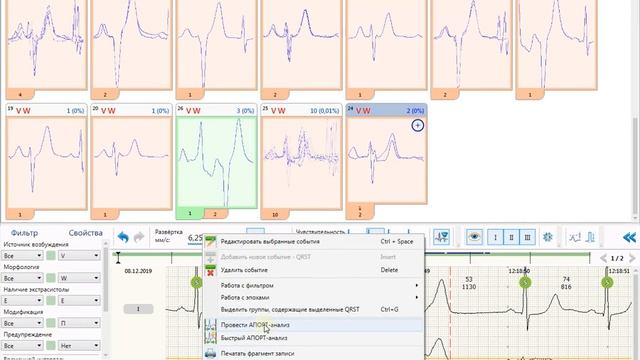The height and width of the screenshot is (360, 640).
Task: Switch to the Фильтр tab
Action: click(x=24, y=233)
